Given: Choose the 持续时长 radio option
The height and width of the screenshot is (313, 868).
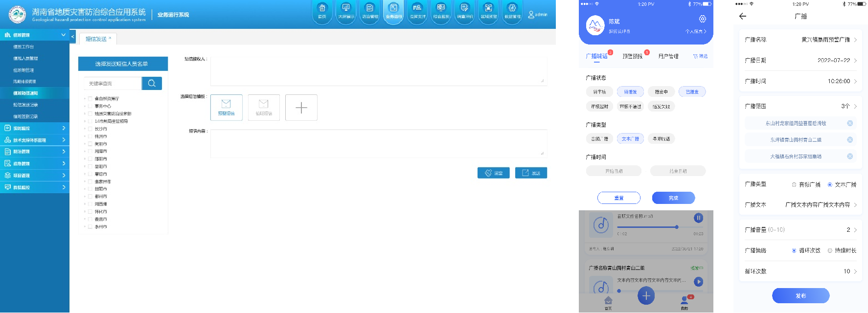Looking at the screenshot, I should (830, 250).
